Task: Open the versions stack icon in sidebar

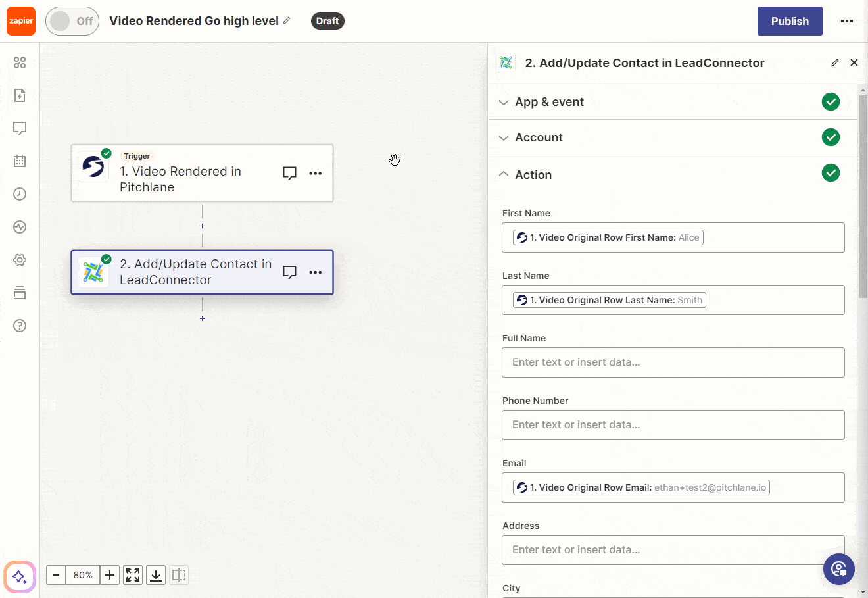Action: coord(20,293)
